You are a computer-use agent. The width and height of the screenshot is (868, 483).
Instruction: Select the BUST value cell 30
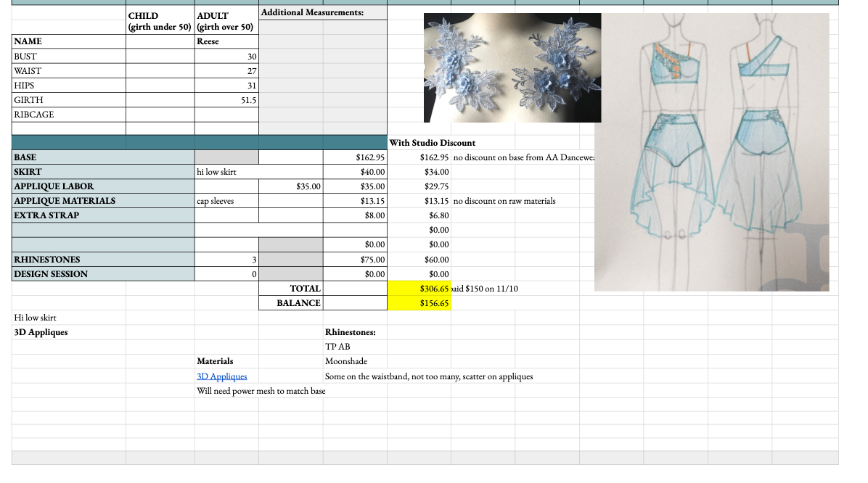(x=226, y=57)
